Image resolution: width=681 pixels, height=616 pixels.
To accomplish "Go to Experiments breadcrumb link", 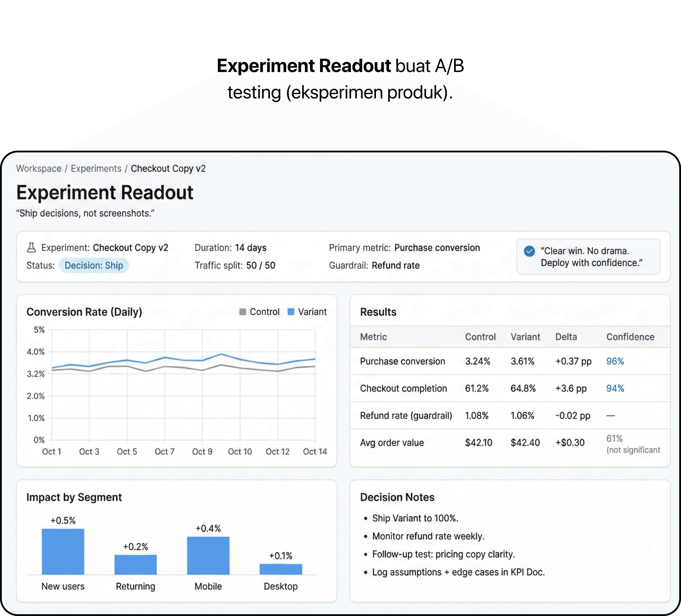I will [x=96, y=168].
